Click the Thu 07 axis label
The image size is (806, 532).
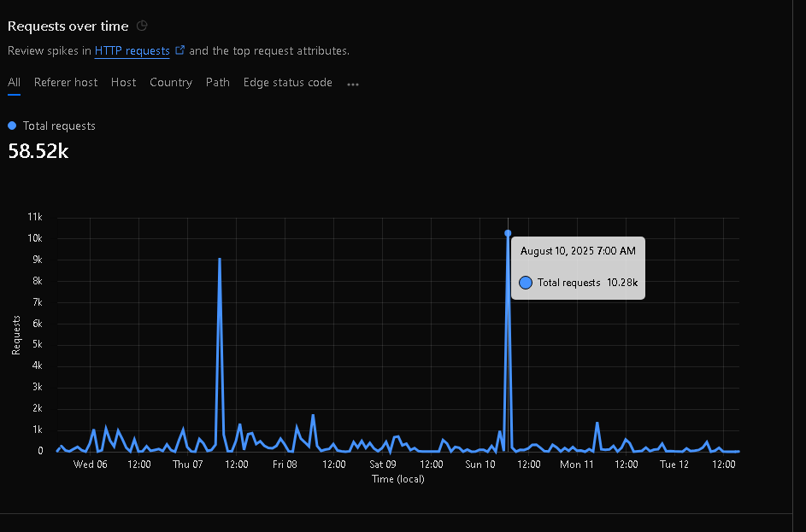coord(188,465)
